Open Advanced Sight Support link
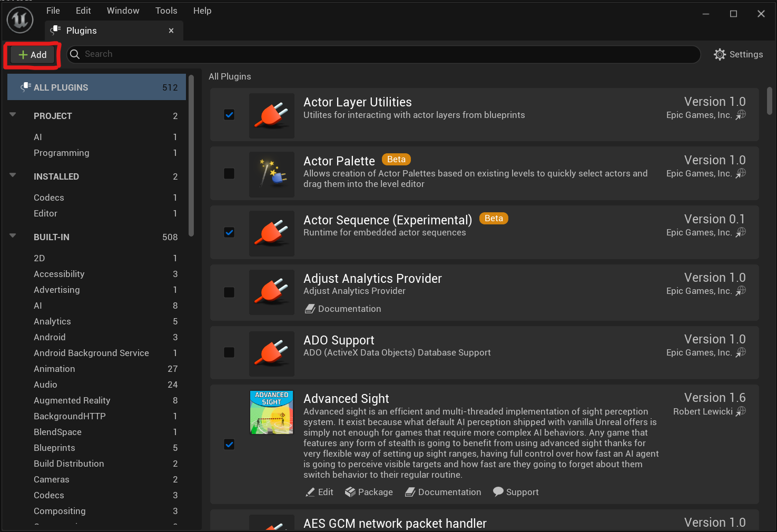 point(516,492)
